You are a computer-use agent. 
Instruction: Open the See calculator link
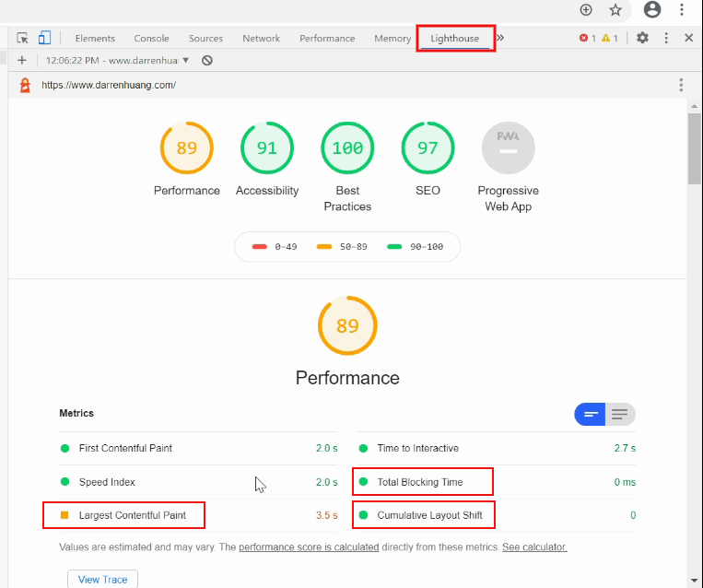click(x=534, y=547)
